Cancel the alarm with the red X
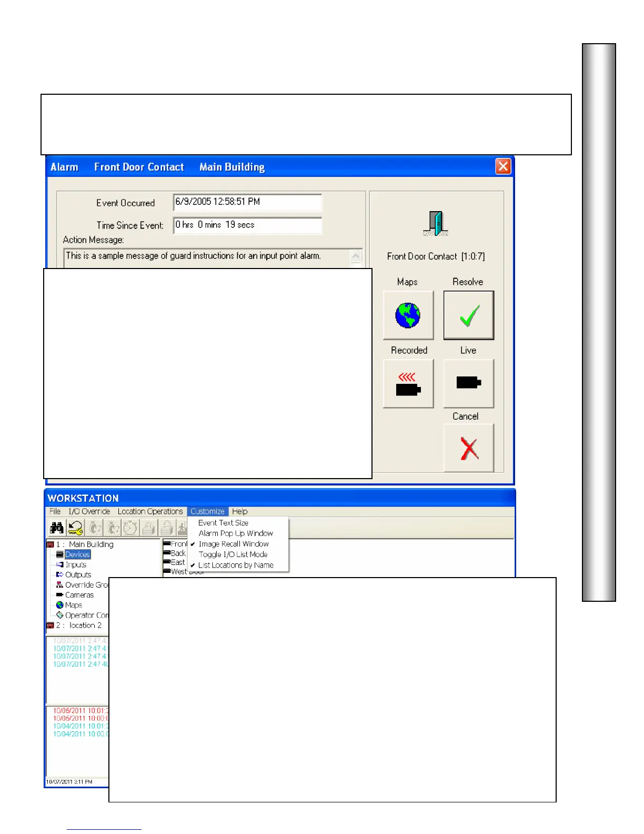The width and height of the screenshot is (644, 834). (x=469, y=449)
